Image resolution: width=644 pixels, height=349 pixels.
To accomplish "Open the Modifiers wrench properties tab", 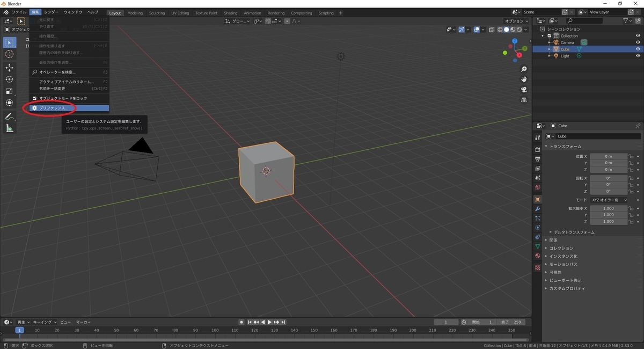I will pyautogui.click(x=537, y=208).
